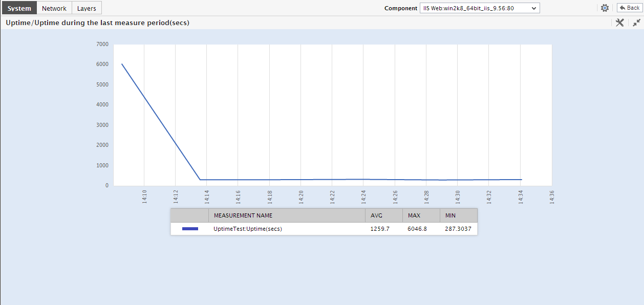Click the 14:24 time axis label
This screenshot has width=644, height=305.
tap(363, 197)
